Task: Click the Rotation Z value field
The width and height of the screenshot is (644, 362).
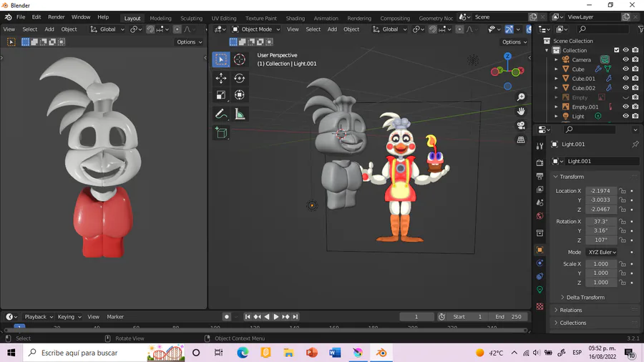Action: pyautogui.click(x=600, y=240)
